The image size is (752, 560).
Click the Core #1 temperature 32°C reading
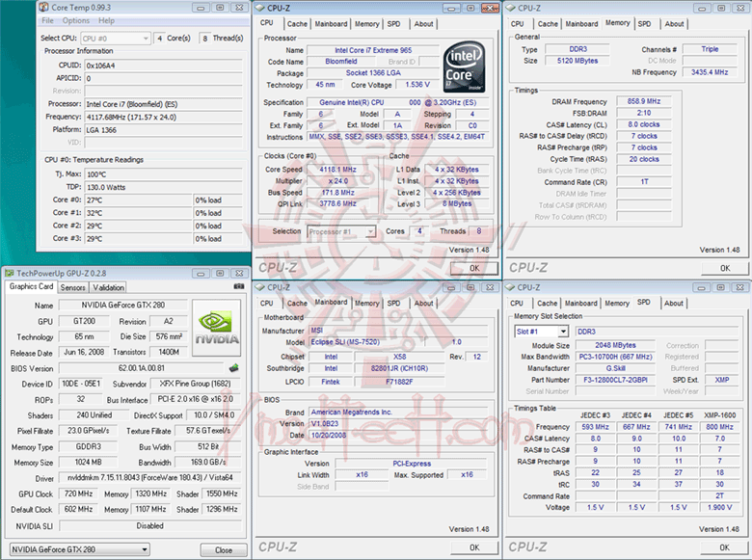pos(138,213)
